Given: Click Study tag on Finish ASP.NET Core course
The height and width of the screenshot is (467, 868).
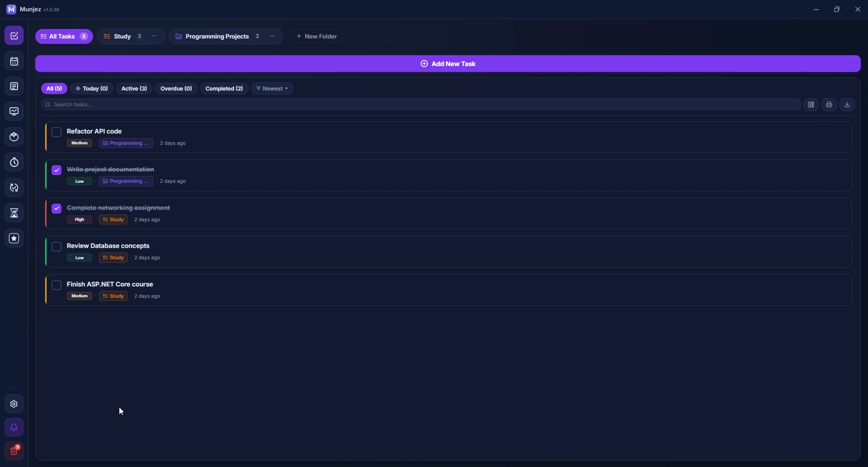Looking at the screenshot, I should click(x=113, y=296).
